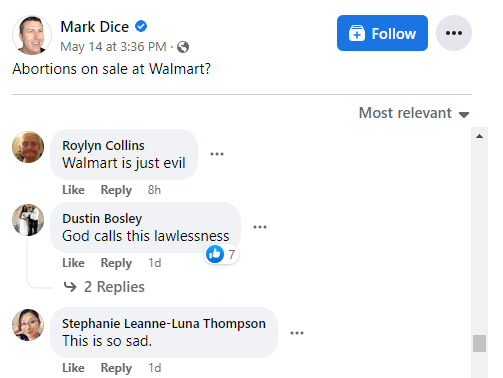Click scrollbar up arrow
Image resolution: width=503 pixels, height=378 pixels.
point(479,136)
